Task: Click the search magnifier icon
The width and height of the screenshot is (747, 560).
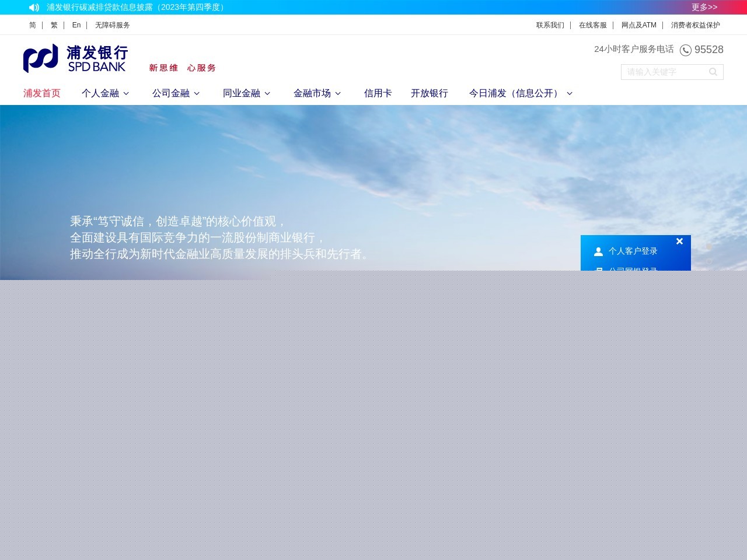Action: point(713,72)
